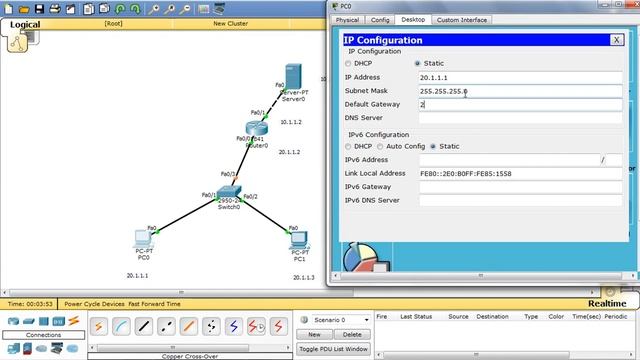Click the Print toolbar icon
The image size is (640, 360).
coord(55,9)
